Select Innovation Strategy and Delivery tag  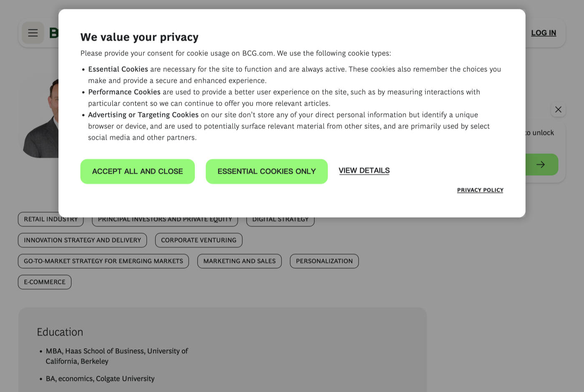tap(83, 240)
